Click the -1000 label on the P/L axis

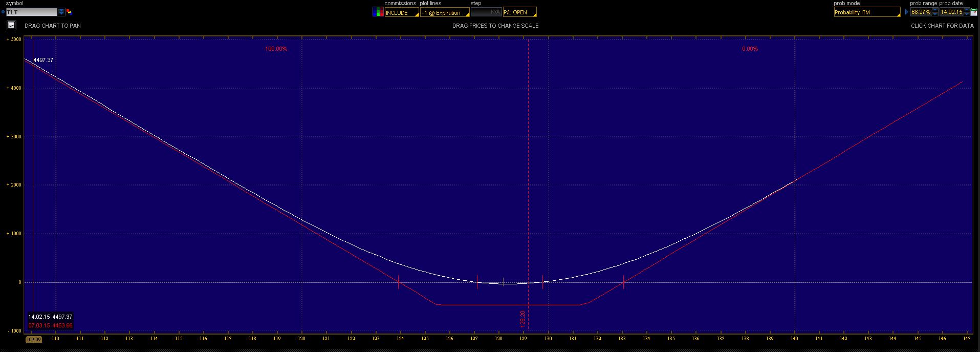[x=14, y=331]
